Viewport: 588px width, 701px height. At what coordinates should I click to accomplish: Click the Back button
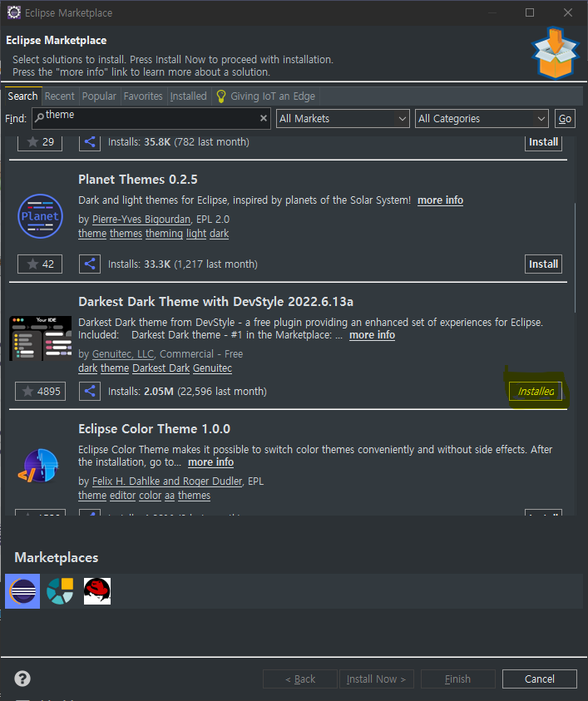(x=300, y=679)
